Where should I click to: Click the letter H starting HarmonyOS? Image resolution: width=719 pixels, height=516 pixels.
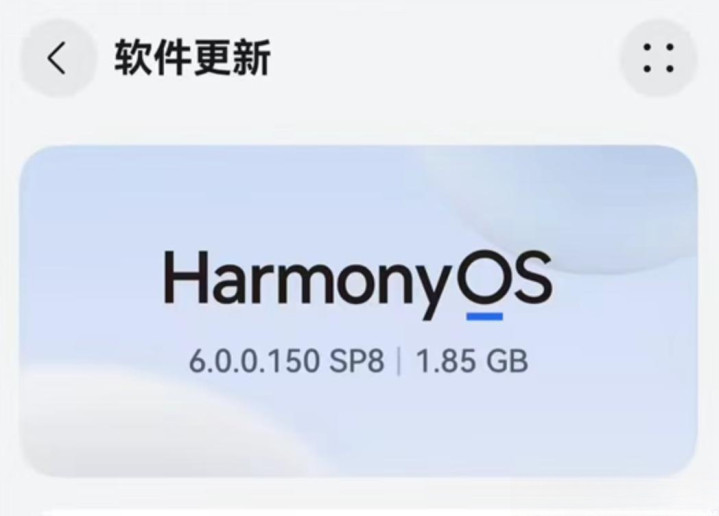point(183,277)
